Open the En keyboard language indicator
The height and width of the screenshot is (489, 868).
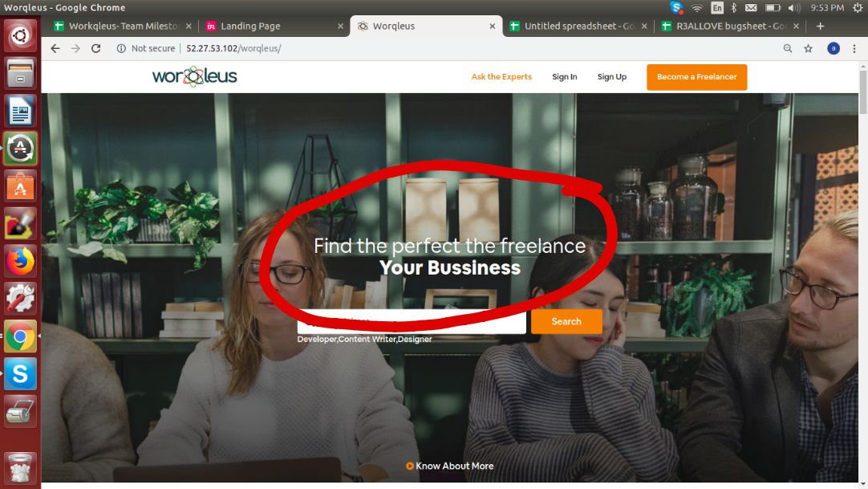717,7
